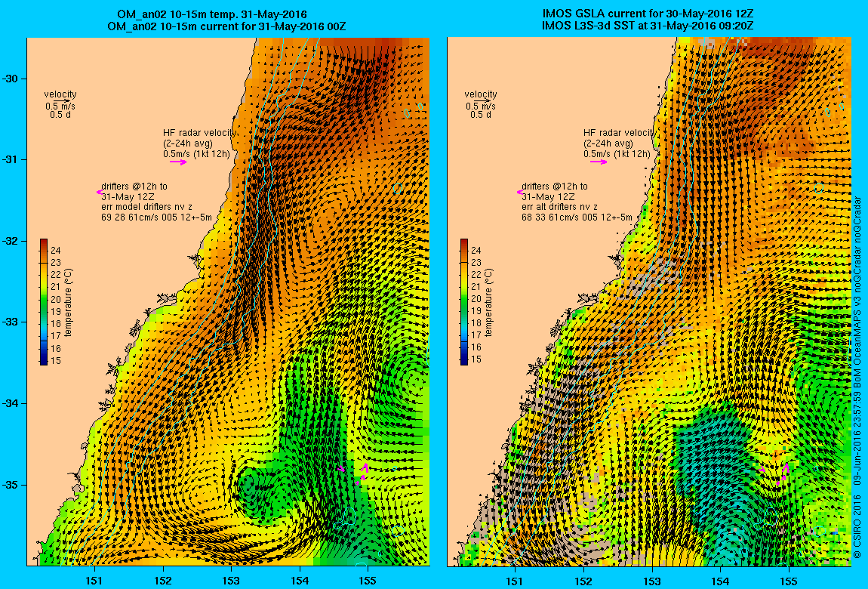The width and height of the screenshot is (868, 589).
Task: Click longitude 155 label under left map
Action: tap(368, 581)
